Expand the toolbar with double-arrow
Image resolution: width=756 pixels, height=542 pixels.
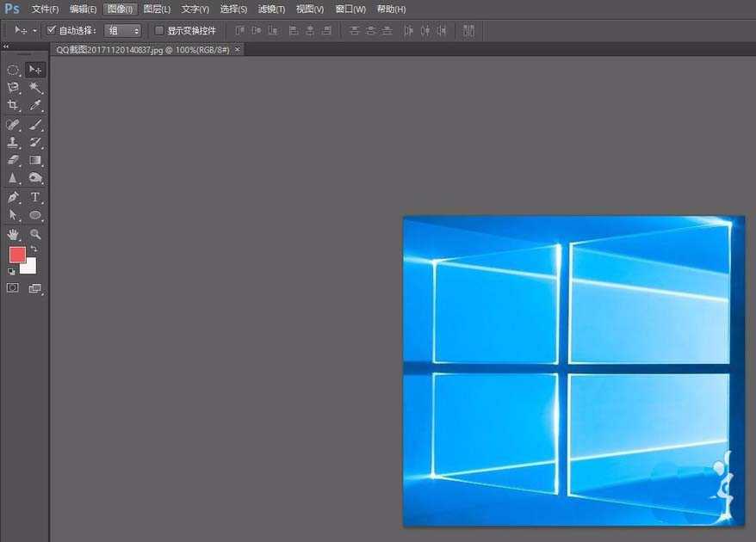coord(6,46)
